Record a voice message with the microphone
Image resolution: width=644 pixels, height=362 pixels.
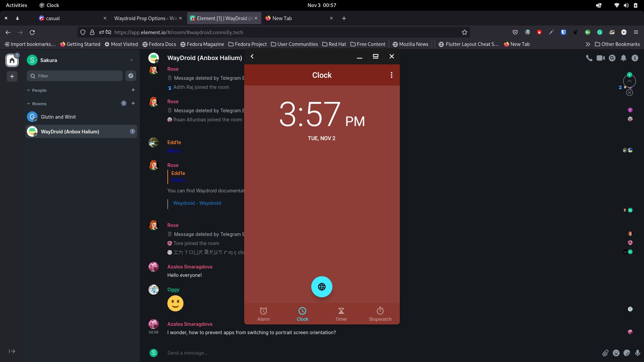pyautogui.click(x=637, y=353)
